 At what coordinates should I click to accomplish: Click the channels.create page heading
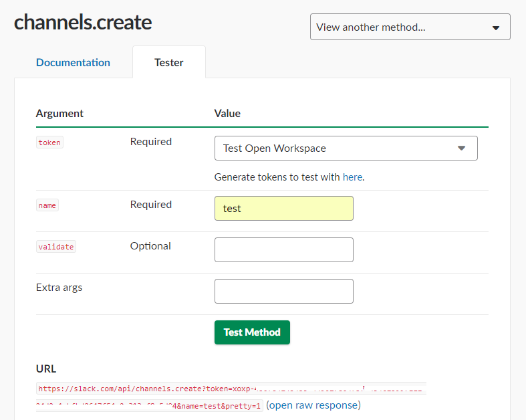tap(83, 23)
